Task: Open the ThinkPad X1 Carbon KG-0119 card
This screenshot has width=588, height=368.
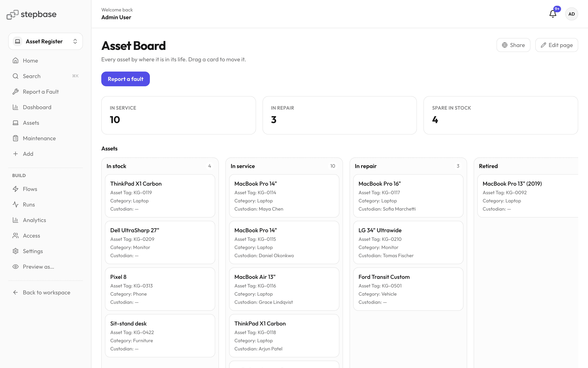Action: point(160,196)
